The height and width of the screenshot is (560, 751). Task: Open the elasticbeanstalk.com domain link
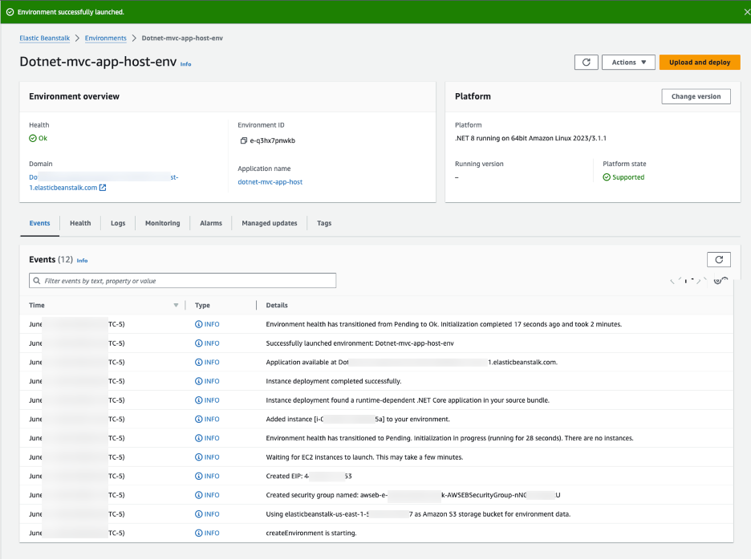(63, 188)
